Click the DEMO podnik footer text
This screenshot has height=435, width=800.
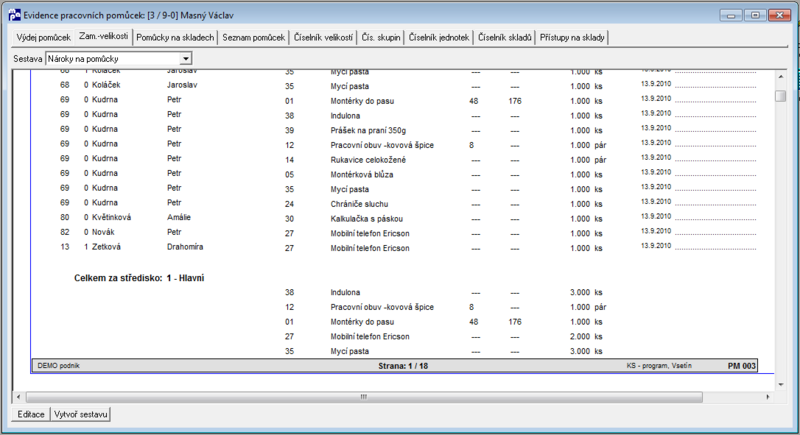point(59,366)
